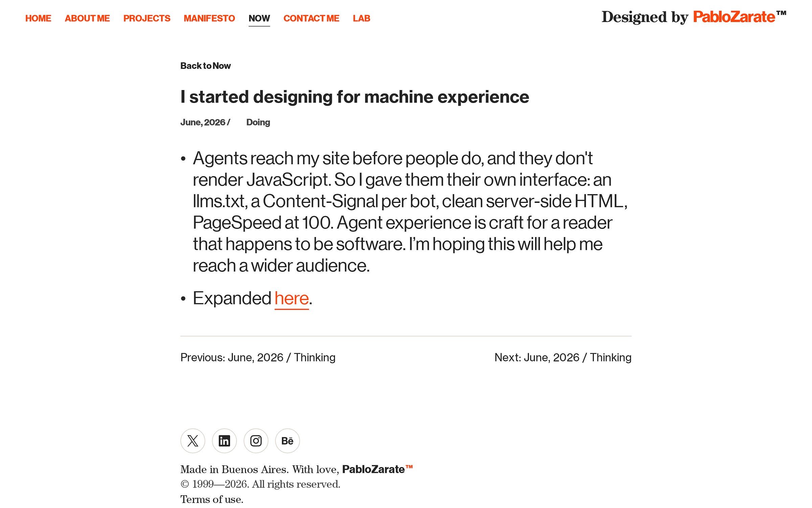Click the Doing category tag
Viewport: 812px width, 508px height.
pyautogui.click(x=258, y=122)
